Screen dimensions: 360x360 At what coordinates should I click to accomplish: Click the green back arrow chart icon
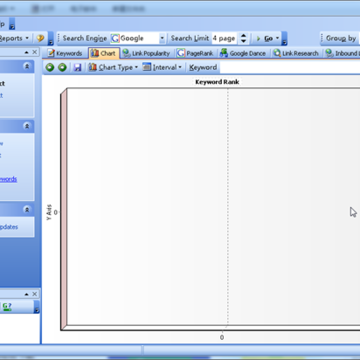[50, 68]
